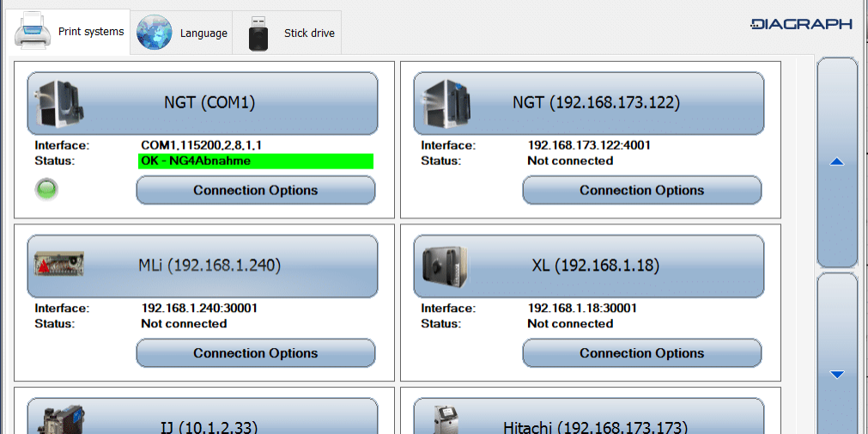Click the green 'OK - NG4Abnahme' status
This screenshot has height=434, width=868.
coord(256,162)
